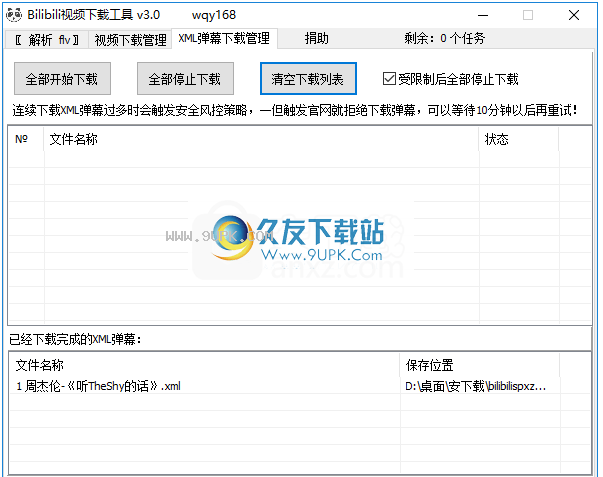Minimize the Bilibili download tool window
Image resolution: width=603 pixels, height=477 pixels.
point(483,15)
